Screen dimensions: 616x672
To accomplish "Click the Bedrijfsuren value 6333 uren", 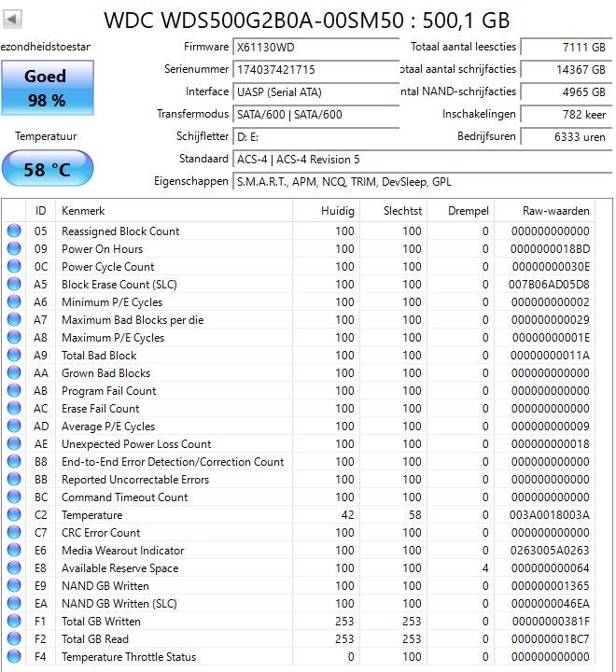I will point(567,136).
